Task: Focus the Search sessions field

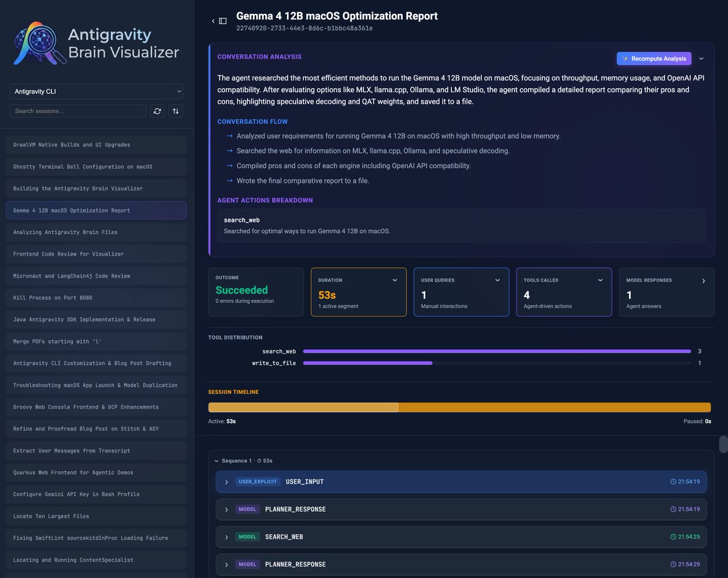Action: point(78,111)
